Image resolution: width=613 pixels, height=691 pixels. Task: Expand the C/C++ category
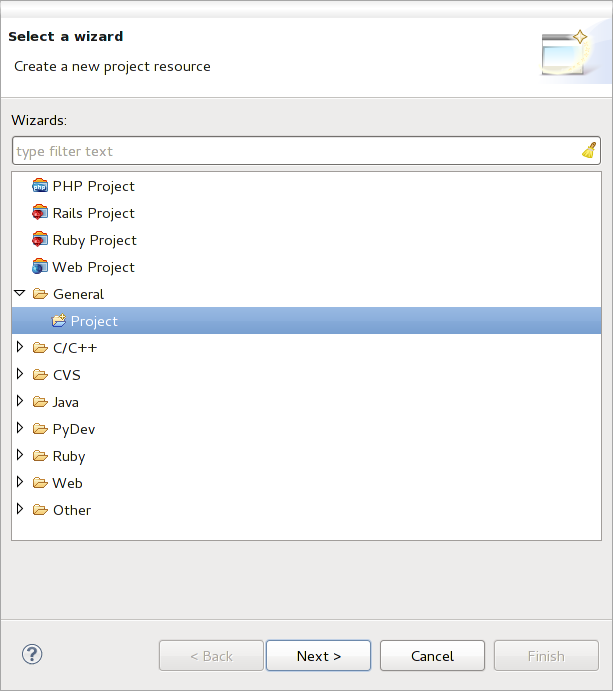[x=20, y=348]
